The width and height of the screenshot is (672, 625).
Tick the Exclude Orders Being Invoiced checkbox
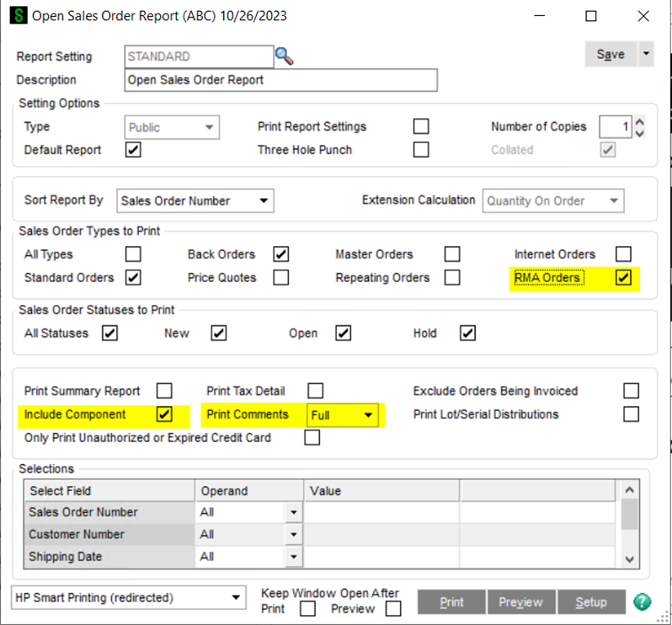tap(631, 391)
